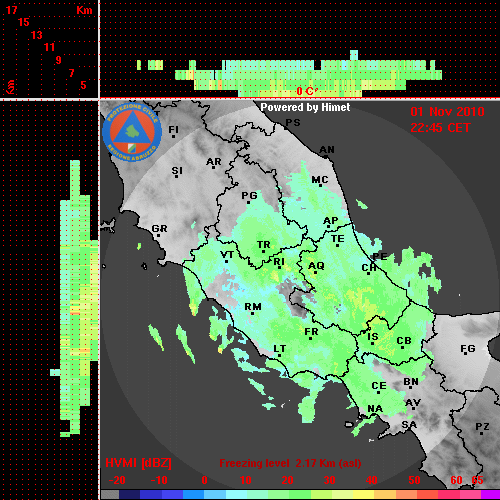Click the 'Powered by Himet' label
Viewport: 500px width, 500px height.
[x=305, y=107]
